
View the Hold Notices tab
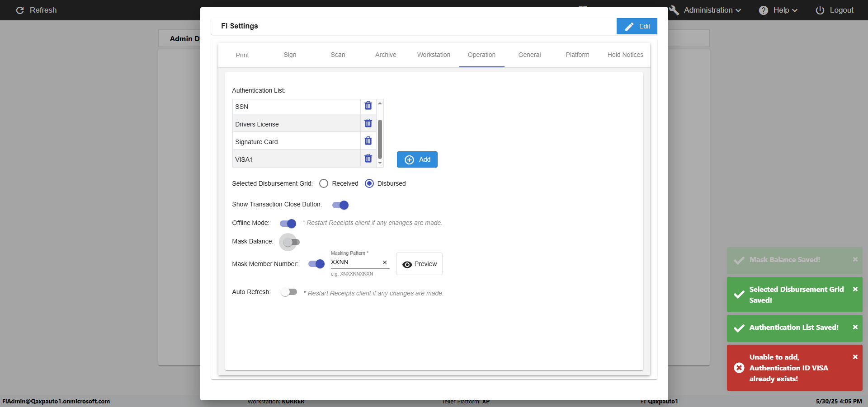point(625,55)
